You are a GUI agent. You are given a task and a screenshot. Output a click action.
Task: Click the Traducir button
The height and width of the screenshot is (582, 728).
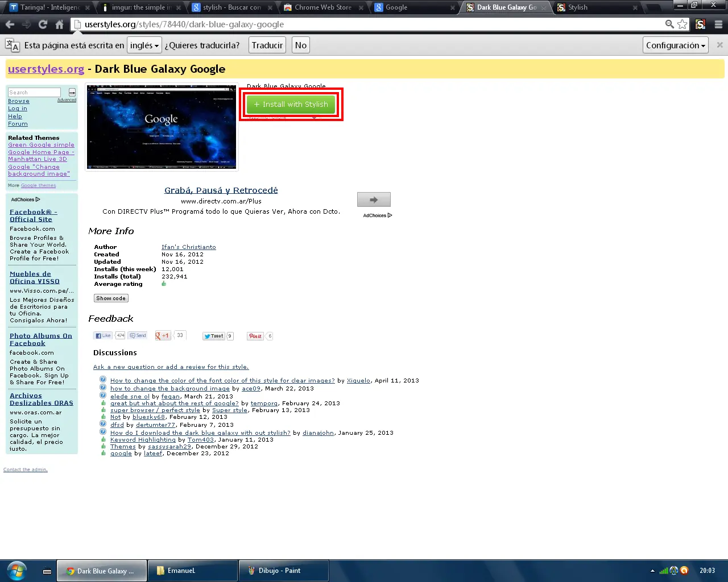[267, 45]
